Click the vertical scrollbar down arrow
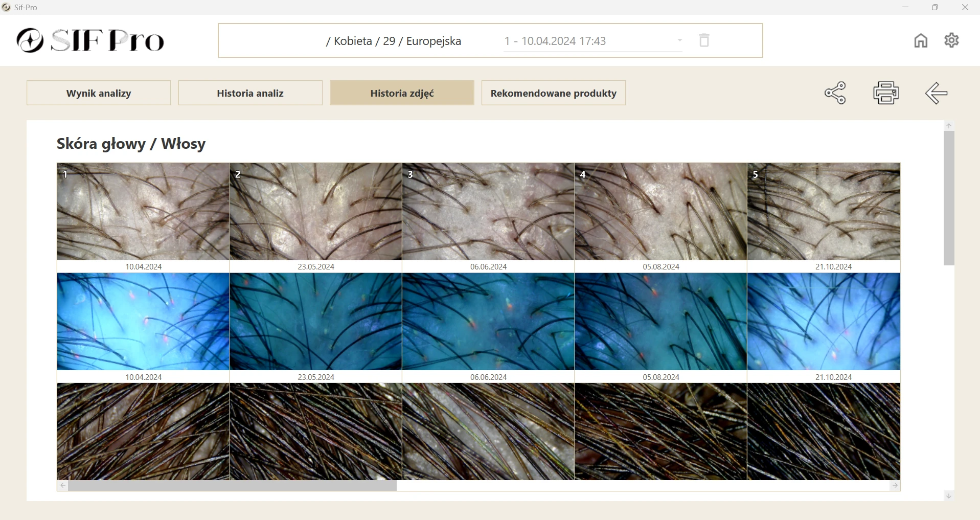 (949, 495)
